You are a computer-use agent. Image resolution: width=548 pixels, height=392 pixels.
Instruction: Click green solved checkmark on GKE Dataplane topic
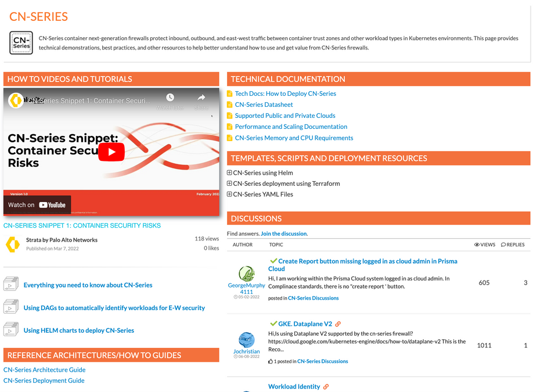[273, 323]
